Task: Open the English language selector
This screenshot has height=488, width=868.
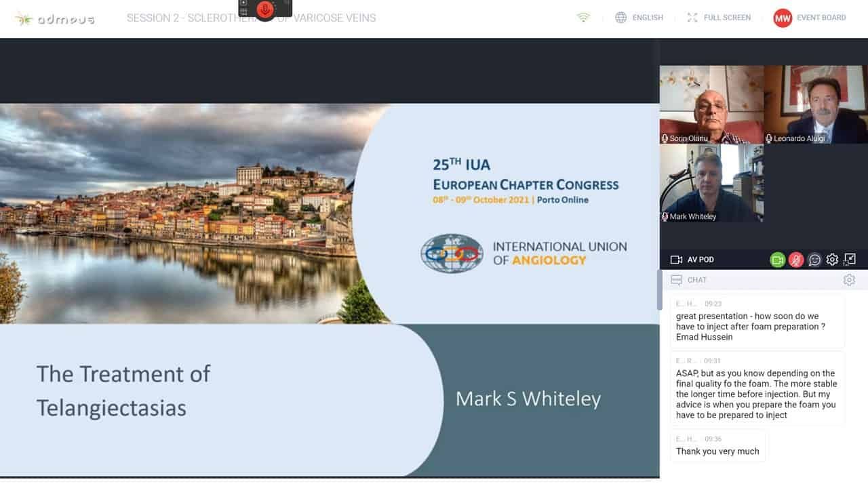Action: pyautogui.click(x=639, y=18)
